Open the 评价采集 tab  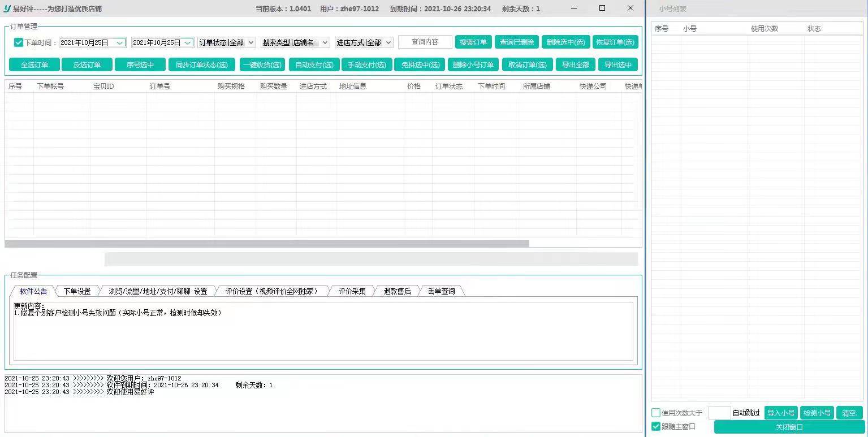tap(352, 291)
